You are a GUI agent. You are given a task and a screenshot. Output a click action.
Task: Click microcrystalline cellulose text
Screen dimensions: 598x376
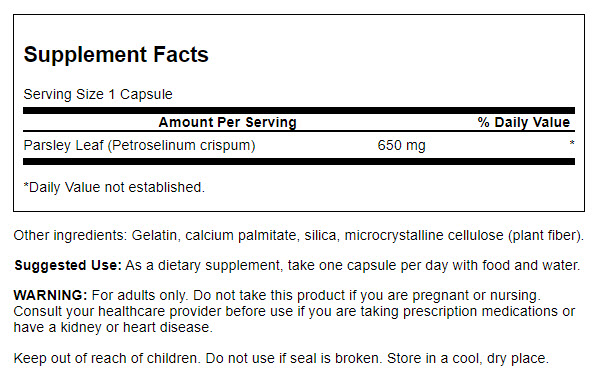point(424,235)
